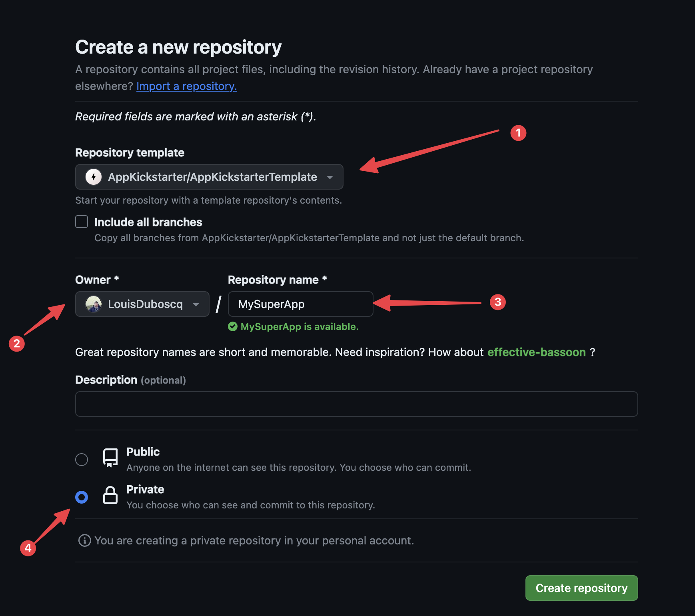
Task: Select the Private visibility radio button
Action: (82, 497)
